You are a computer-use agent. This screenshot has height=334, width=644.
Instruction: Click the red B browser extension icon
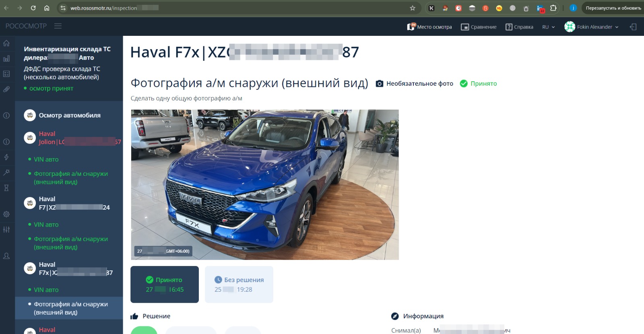coord(485,8)
